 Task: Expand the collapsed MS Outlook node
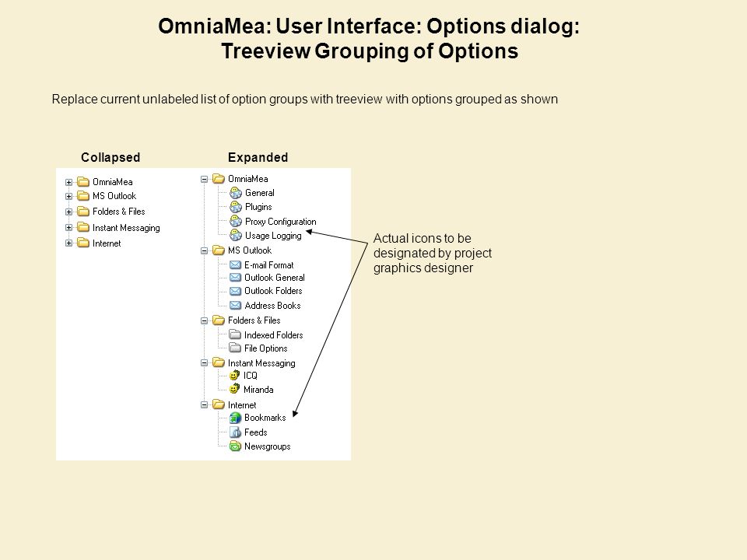coord(68,196)
